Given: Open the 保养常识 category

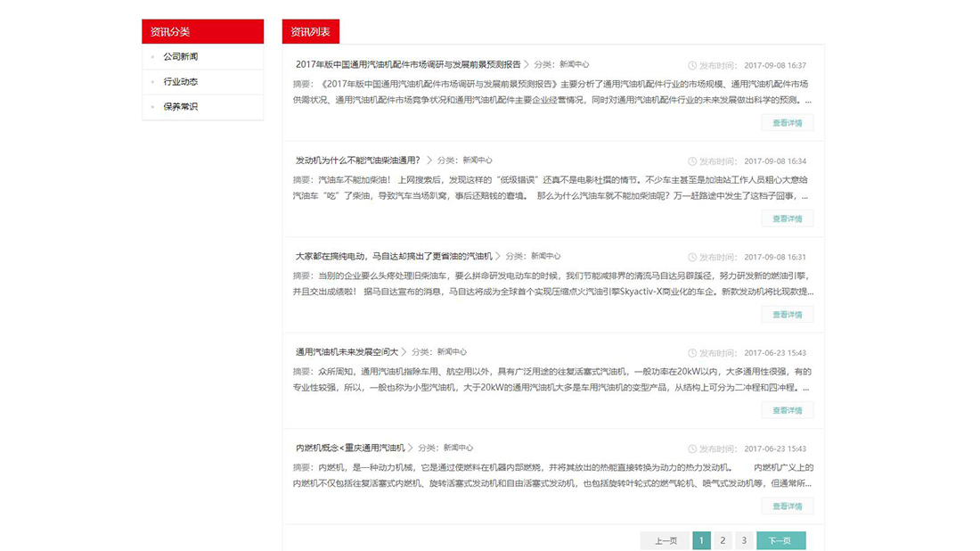Looking at the screenshot, I should pyautogui.click(x=181, y=107).
